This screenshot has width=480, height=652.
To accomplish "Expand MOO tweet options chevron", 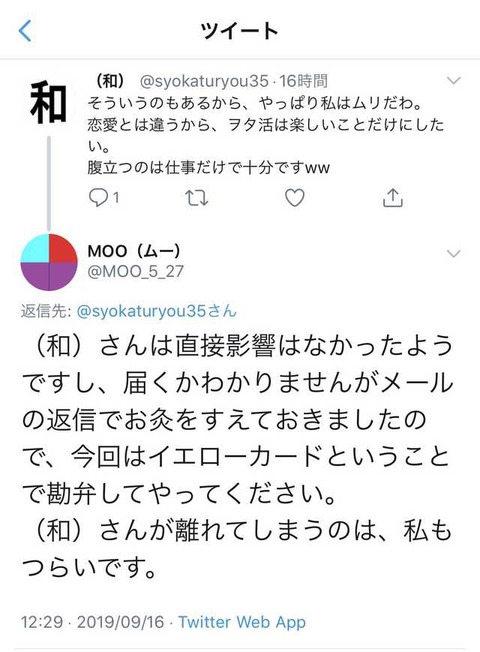I will pyautogui.click(x=453, y=253).
